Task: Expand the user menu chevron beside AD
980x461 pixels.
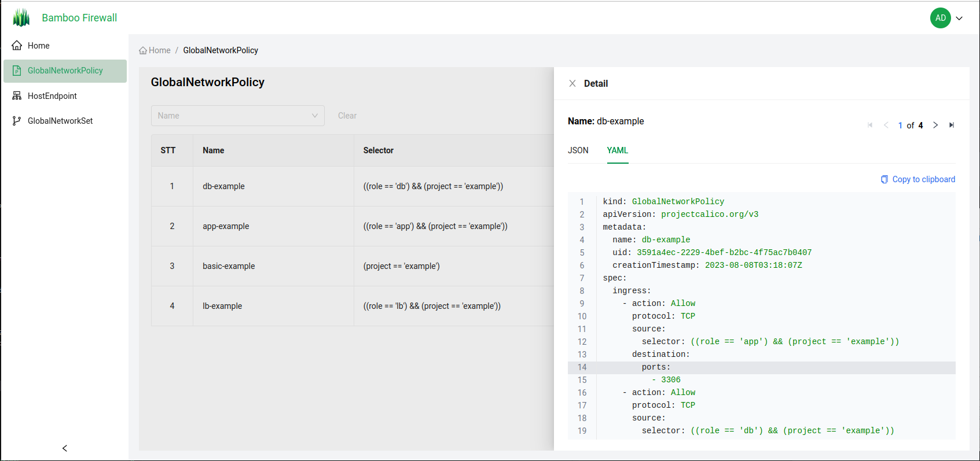Action: point(959,18)
